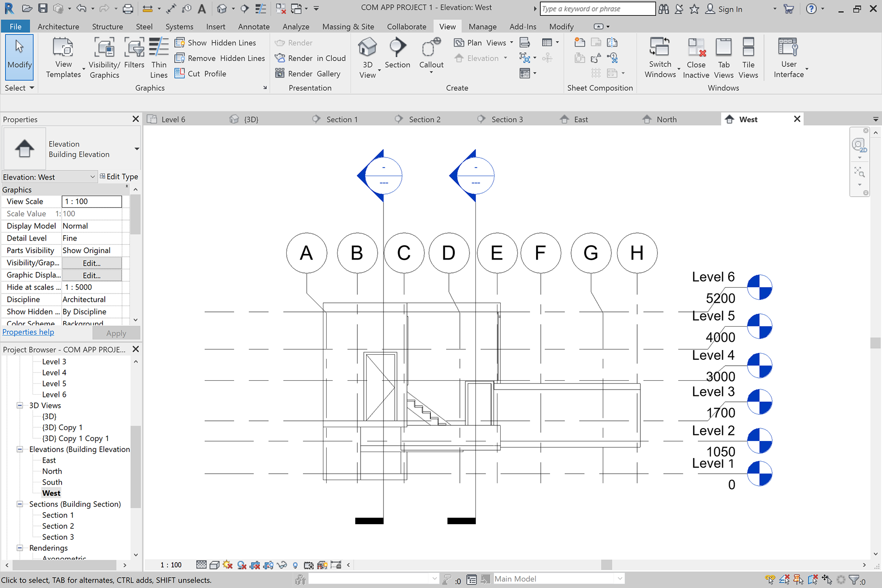Viewport: 882px width, 588px height.
Task: Open Plan Views dropdown
Action: coord(483,43)
